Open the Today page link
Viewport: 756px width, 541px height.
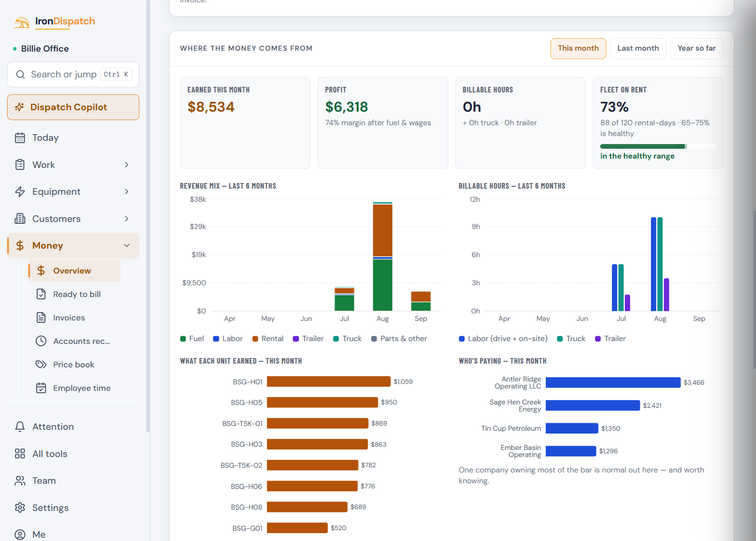73,138
